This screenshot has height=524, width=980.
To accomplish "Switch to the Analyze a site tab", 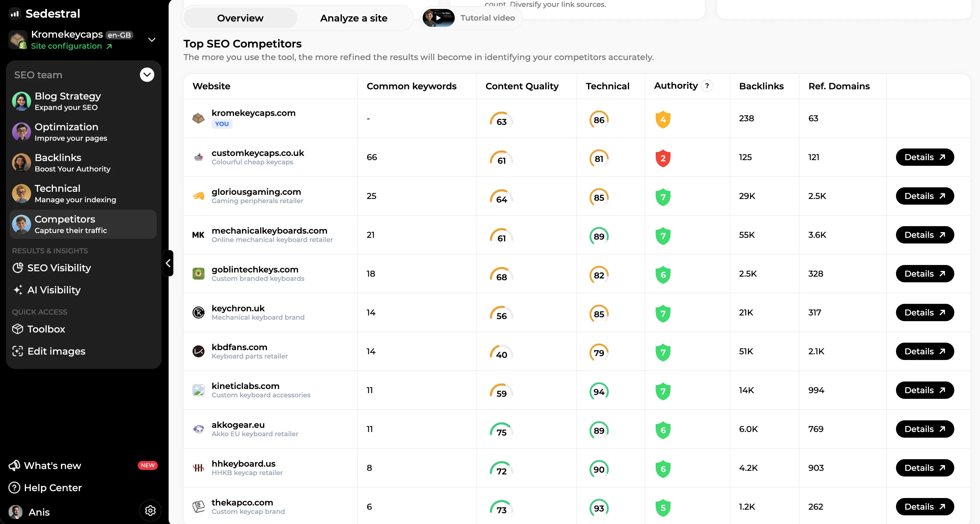I will (x=354, y=18).
